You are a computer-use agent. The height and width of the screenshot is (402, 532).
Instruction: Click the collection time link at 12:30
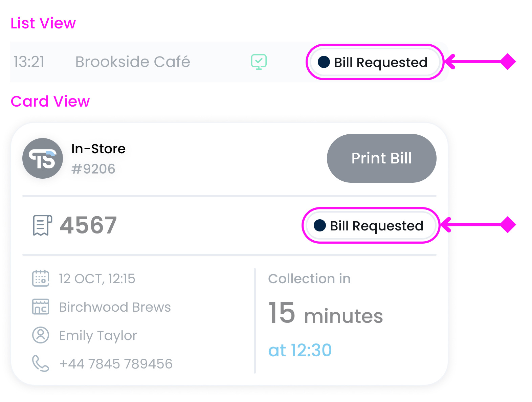click(300, 350)
